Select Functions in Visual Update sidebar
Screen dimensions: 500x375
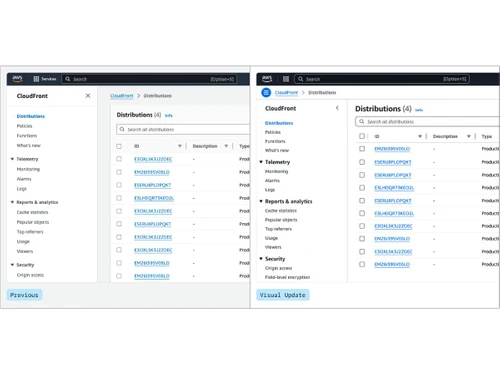coord(275,141)
